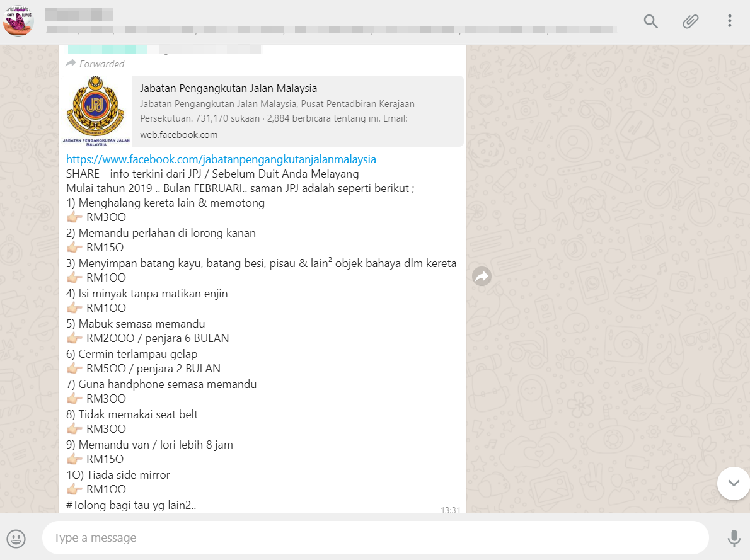Click the link preview description starting Jabatan Pengangkutan

tap(277, 111)
